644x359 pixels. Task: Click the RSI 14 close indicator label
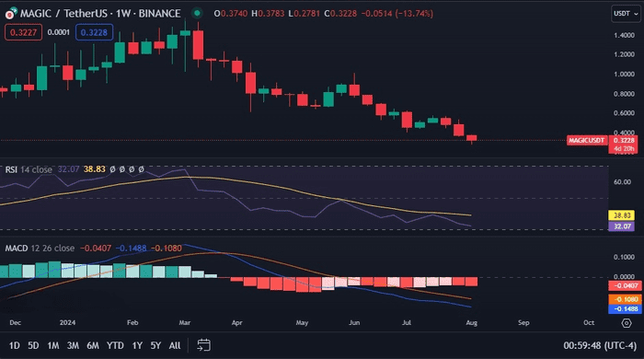coord(29,169)
